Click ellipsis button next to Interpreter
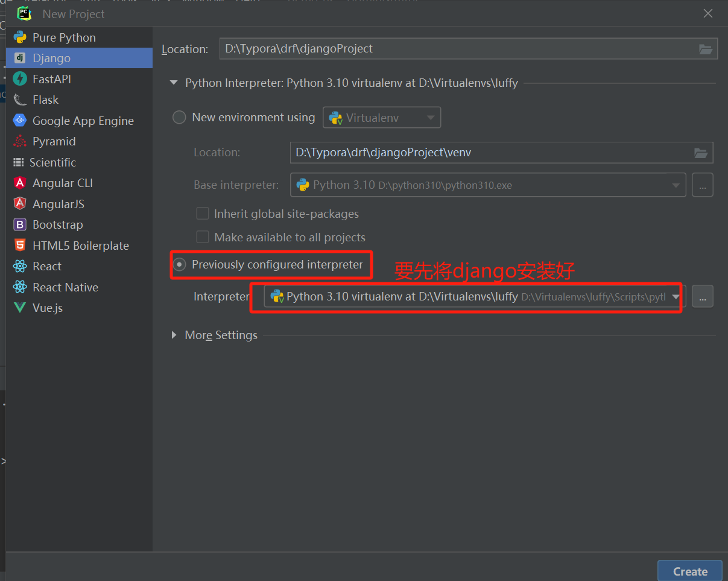Screen dimensions: 728x581 (x=703, y=296)
